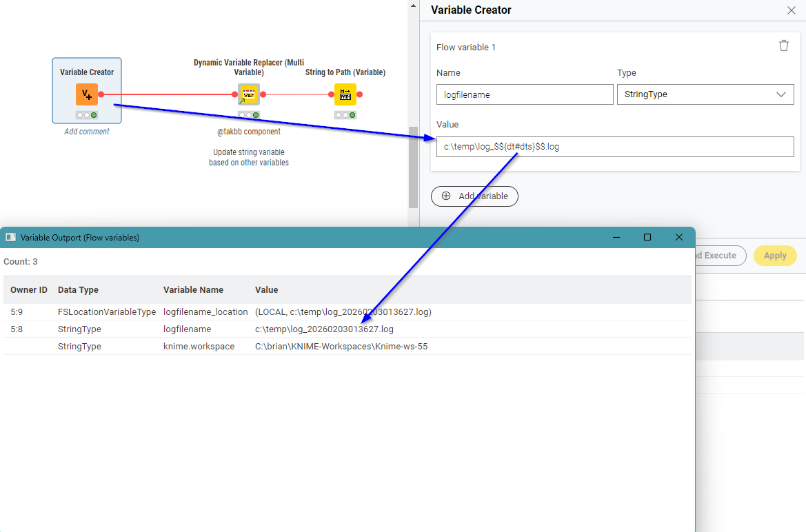
Task: Click the Owner ID column header
Action: point(29,290)
